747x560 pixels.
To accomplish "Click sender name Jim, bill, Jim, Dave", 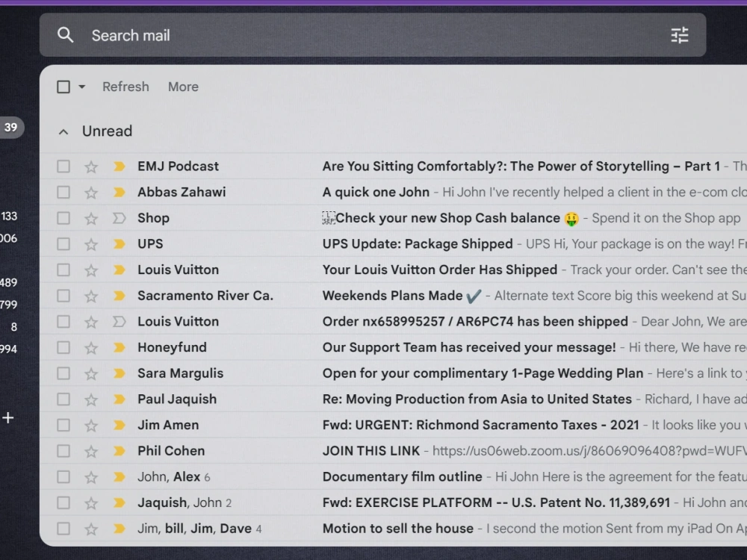I will [x=194, y=529].
